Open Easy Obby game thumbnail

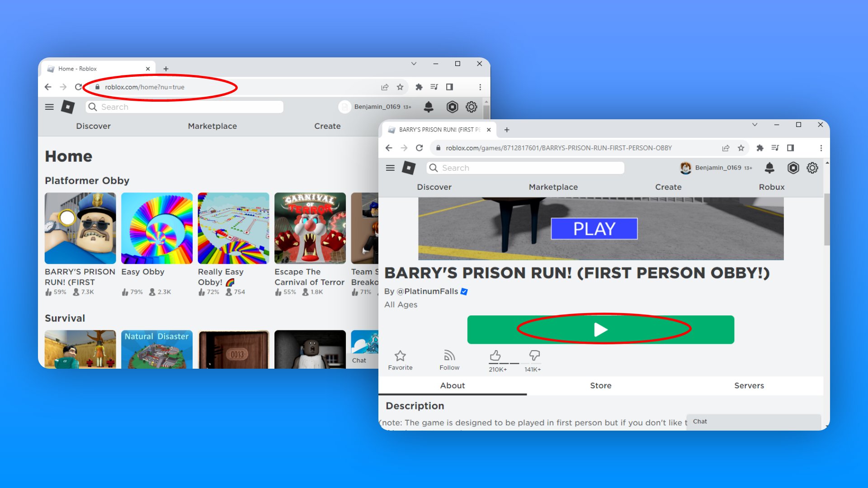(157, 228)
